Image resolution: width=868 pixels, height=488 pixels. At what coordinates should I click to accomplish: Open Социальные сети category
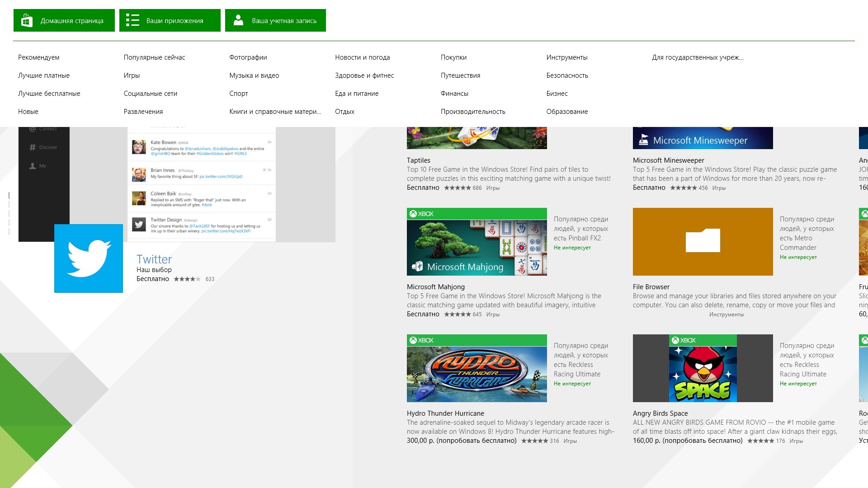tap(151, 94)
